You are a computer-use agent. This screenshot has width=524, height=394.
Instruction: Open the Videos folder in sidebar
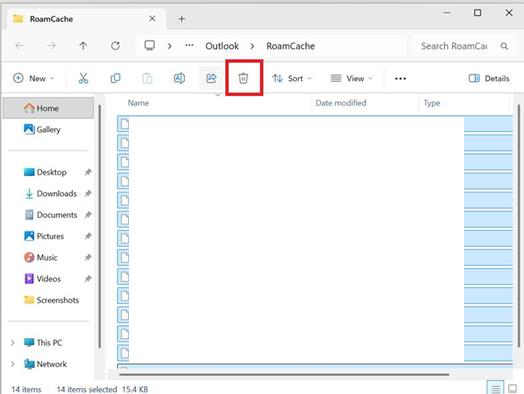coord(42,279)
